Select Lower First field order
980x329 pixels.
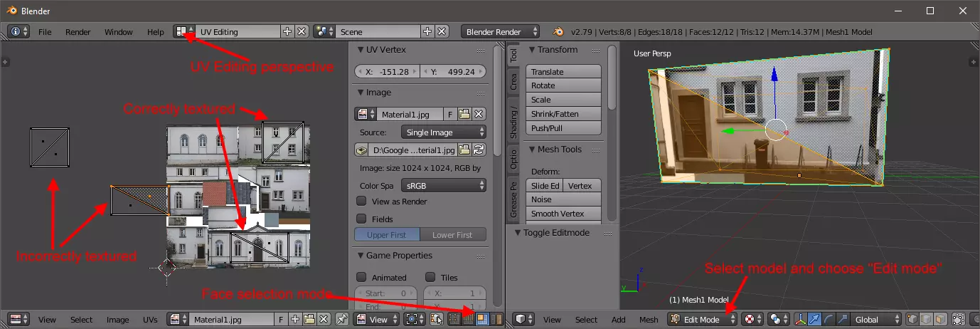[x=453, y=235]
